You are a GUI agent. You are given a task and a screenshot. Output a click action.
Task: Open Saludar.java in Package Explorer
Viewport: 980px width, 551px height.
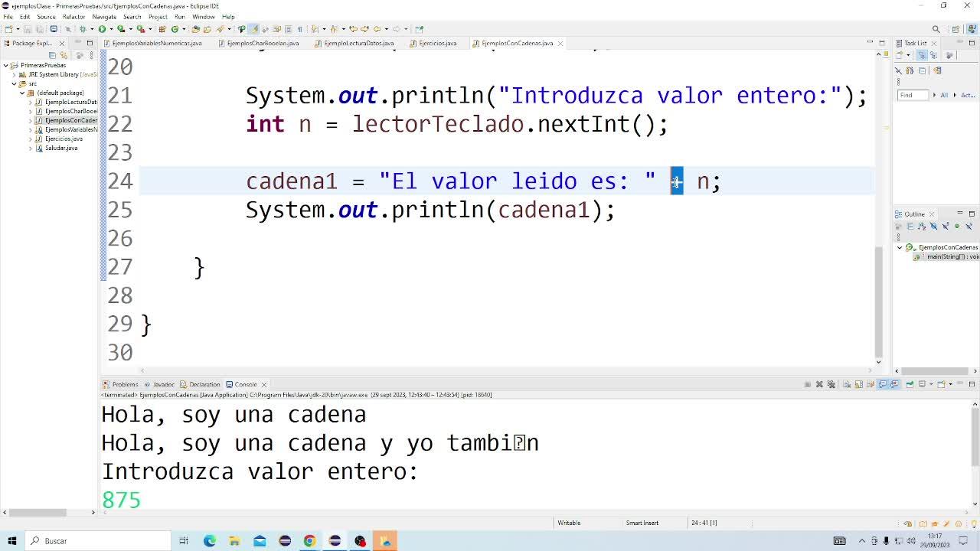[x=60, y=148]
